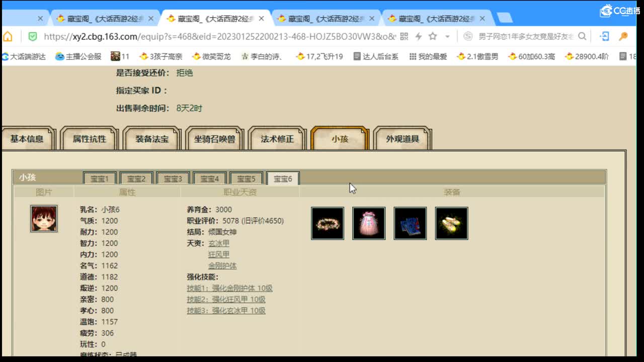Open the 大话端游达 bookmark
The image size is (644, 362).
point(24,56)
